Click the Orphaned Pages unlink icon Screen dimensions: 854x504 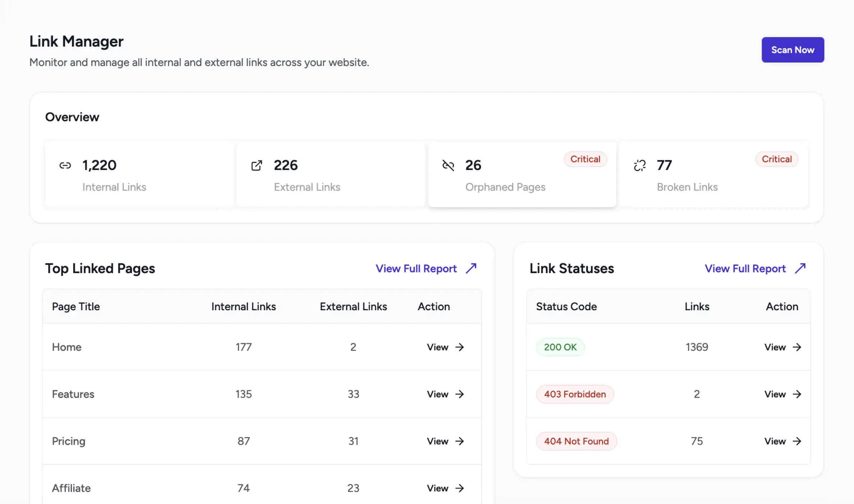click(448, 165)
